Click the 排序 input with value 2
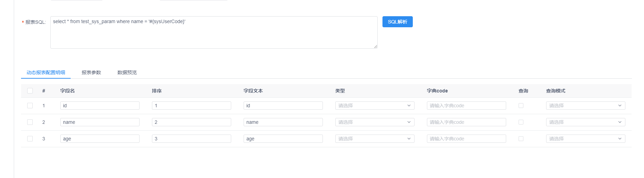Image resolution: width=644 pixels, height=178 pixels. 191,122
